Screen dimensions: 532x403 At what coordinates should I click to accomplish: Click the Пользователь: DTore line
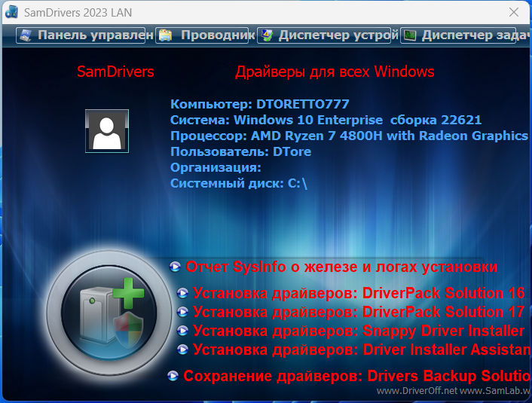tap(240, 151)
